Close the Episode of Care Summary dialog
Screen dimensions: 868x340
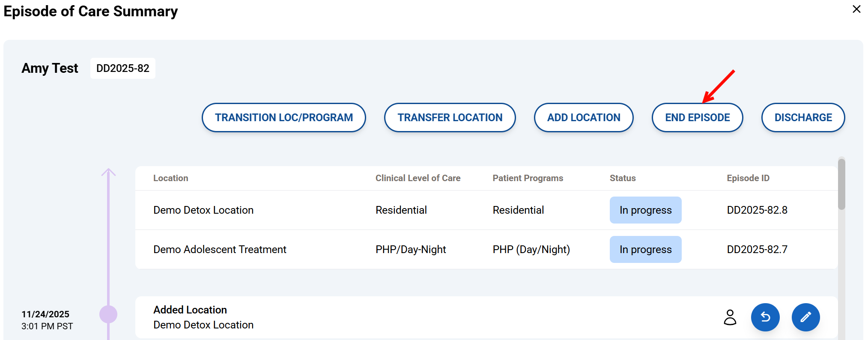[x=856, y=9]
